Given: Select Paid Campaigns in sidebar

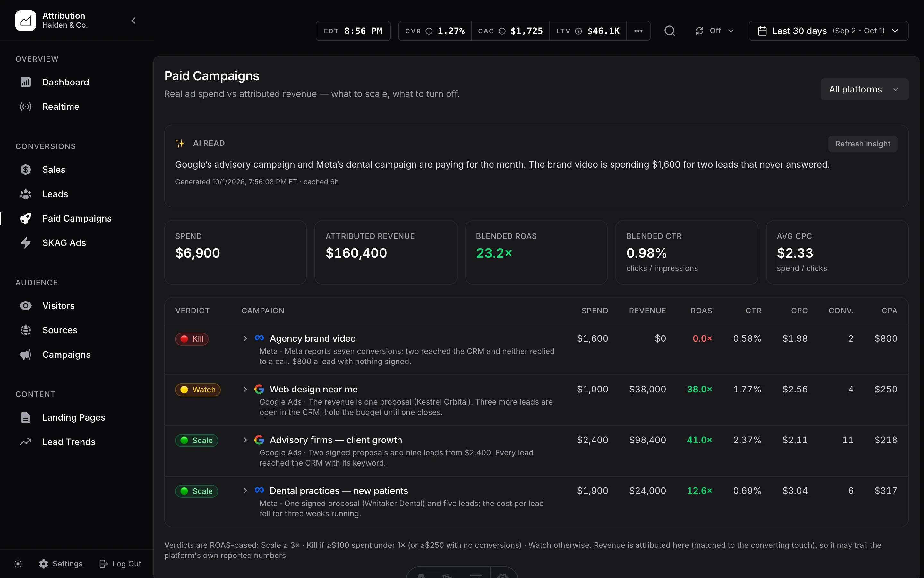Looking at the screenshot, I should click(77, 218).
